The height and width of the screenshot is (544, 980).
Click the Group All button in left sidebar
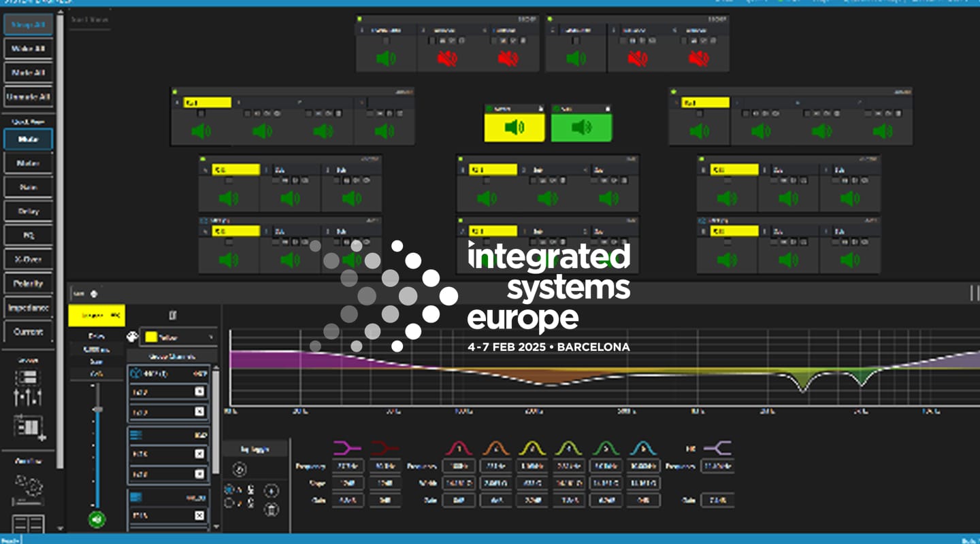click(x=28, y=24)
